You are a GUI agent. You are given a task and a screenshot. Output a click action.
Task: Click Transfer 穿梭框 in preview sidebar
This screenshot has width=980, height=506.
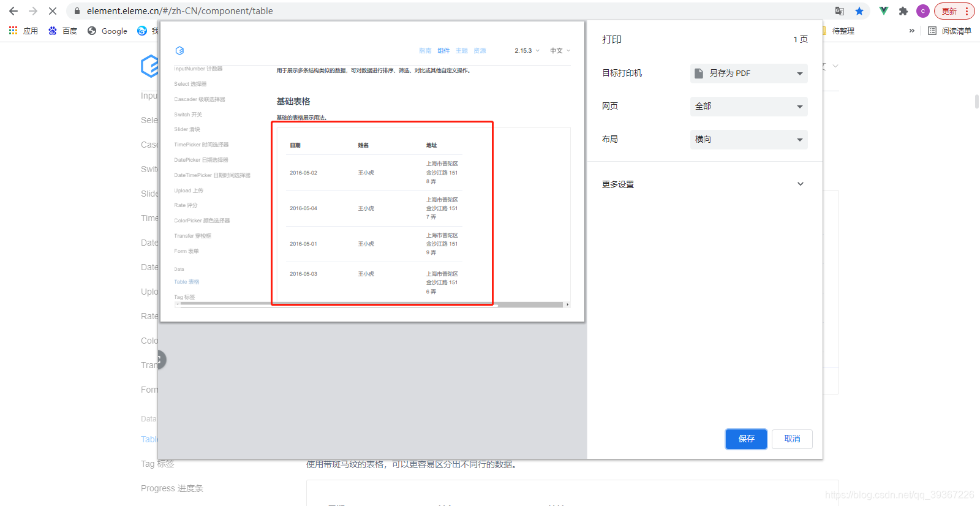tap(192, 236)
